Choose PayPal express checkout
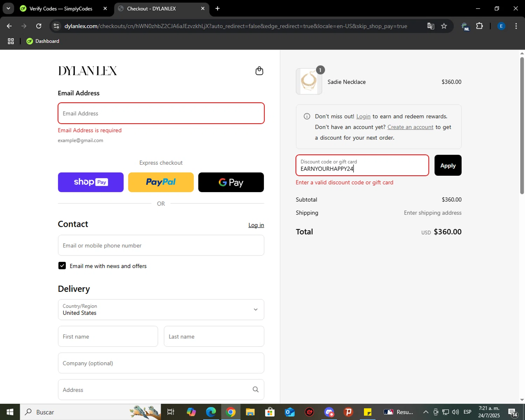The width and height of the screenshot is (525, 420). click(x=161, y=182)
